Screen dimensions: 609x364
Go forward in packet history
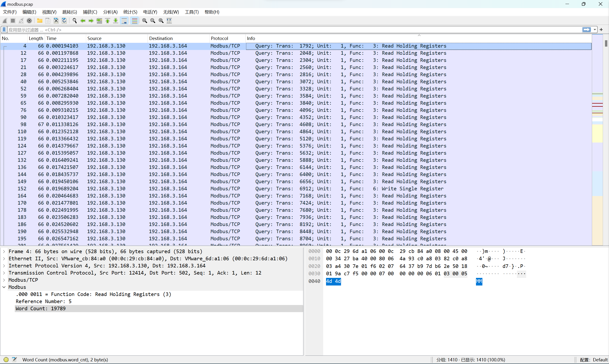91,21
